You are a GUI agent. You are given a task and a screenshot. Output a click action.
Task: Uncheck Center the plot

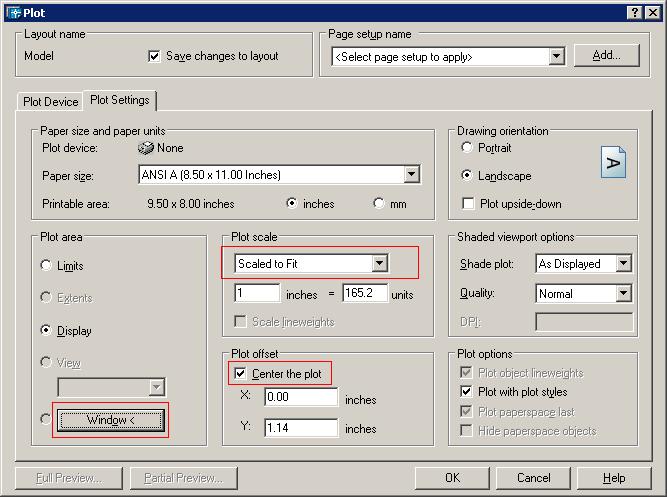[x=240, y=374]
